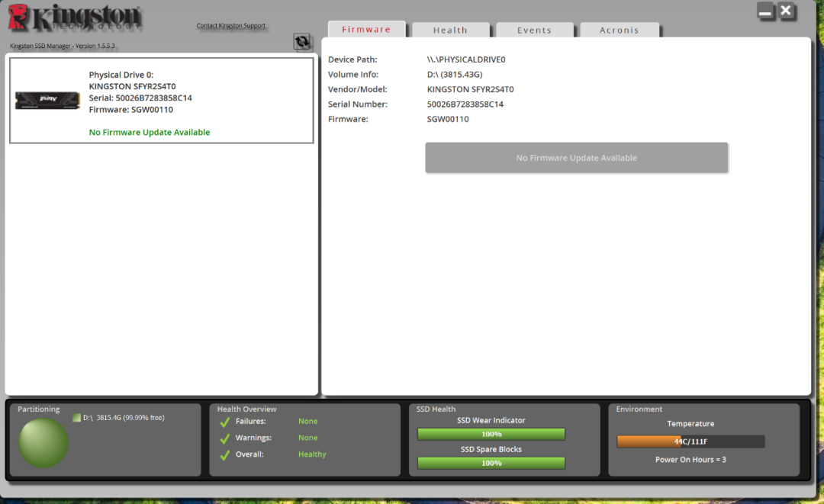Close the Kingston SSD Manager window
Screen dimensions: 824x504
tap(786, 11)
